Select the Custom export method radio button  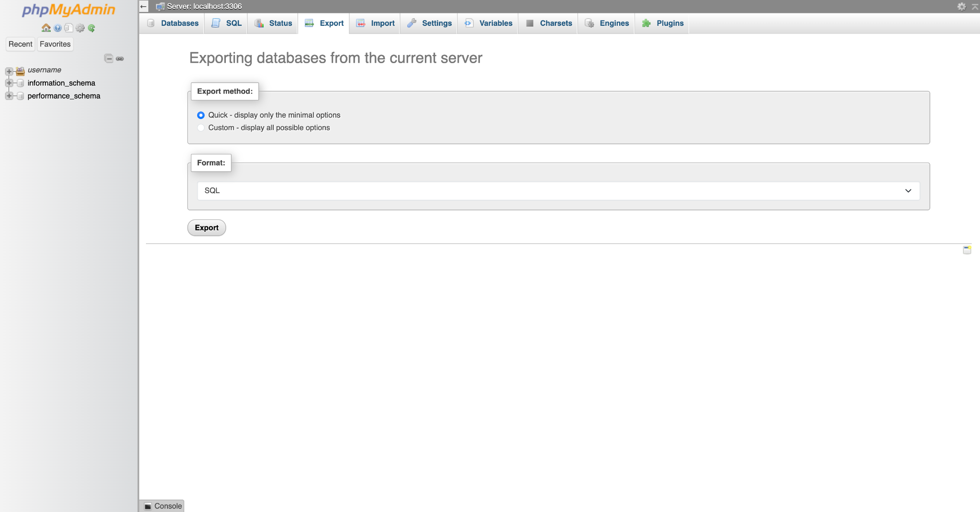click(201, 128)
